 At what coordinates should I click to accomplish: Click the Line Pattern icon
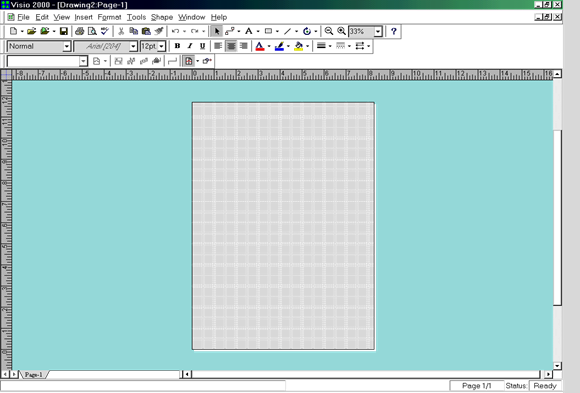tap(340, 46)
